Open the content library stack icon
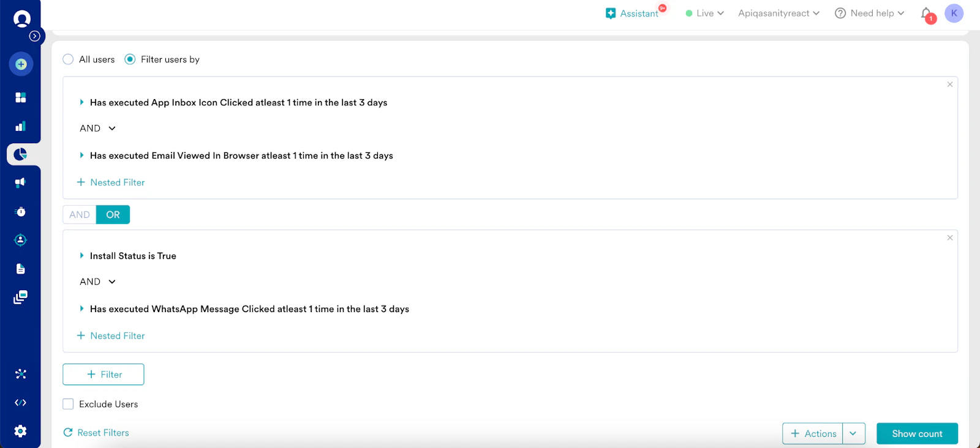The width and height of the screenshot is (980, 448). (x=21, y=297)
